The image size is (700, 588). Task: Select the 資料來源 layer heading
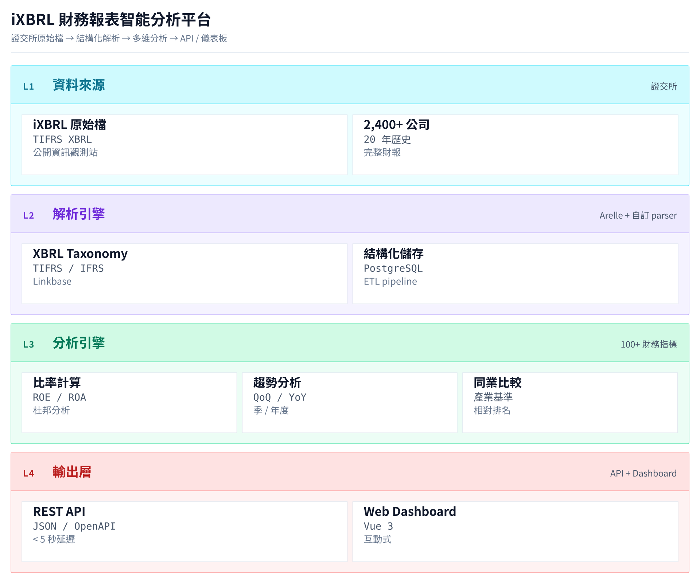[79, 85]
